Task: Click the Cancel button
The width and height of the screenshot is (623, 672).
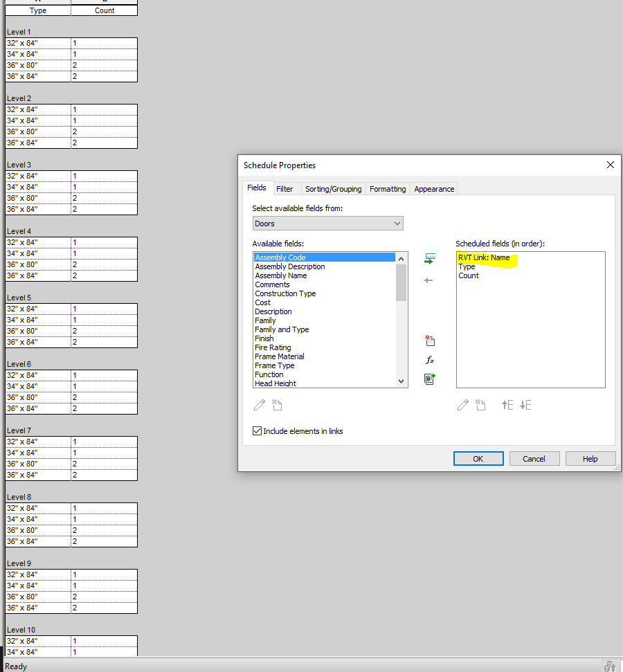Action: (534, 459)
